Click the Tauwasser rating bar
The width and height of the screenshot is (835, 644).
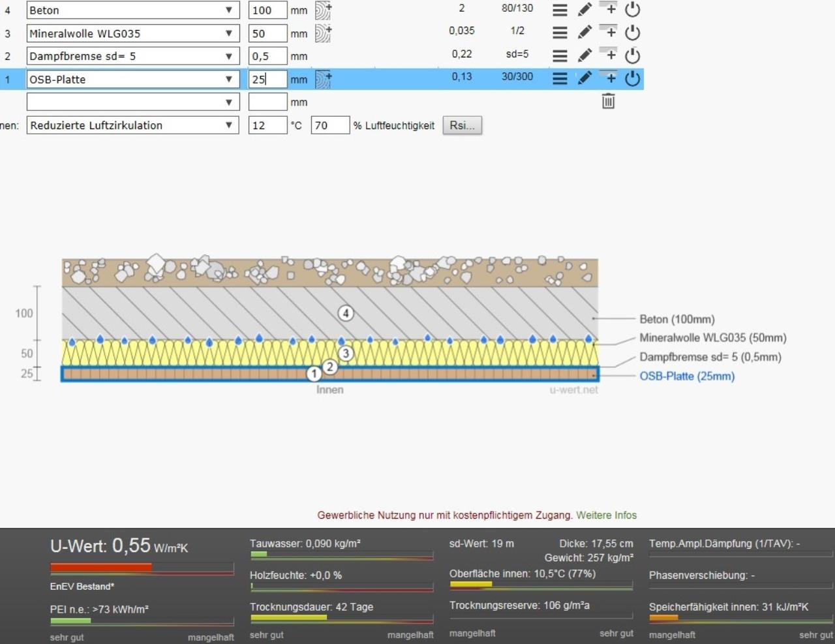341,555
